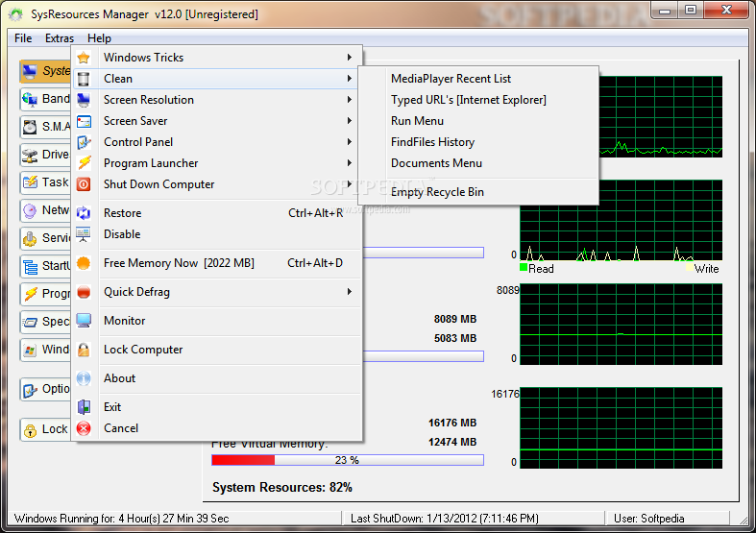Click the door Exit icon
The height and width of the screenshot is (533, 756).
[84, 407]
